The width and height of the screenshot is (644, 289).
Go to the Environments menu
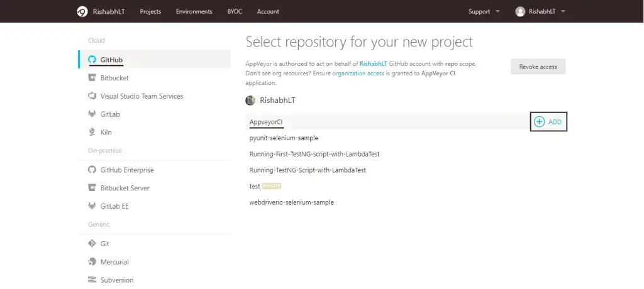[194, 11]
